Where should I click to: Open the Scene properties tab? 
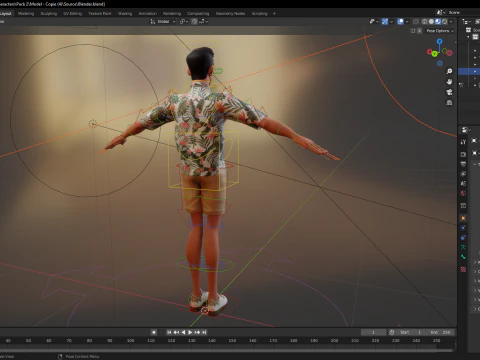click(x=463, y=183)
